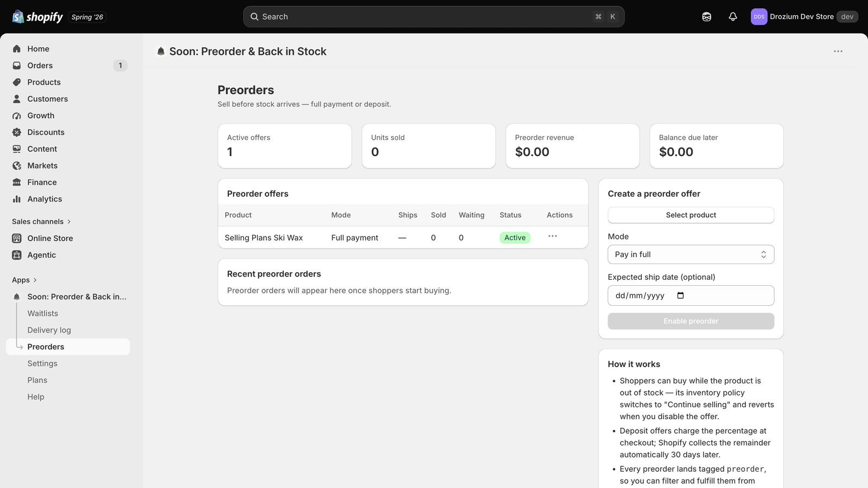Click the Shopify logo
The image size is (868, 488).
(37, 17)
